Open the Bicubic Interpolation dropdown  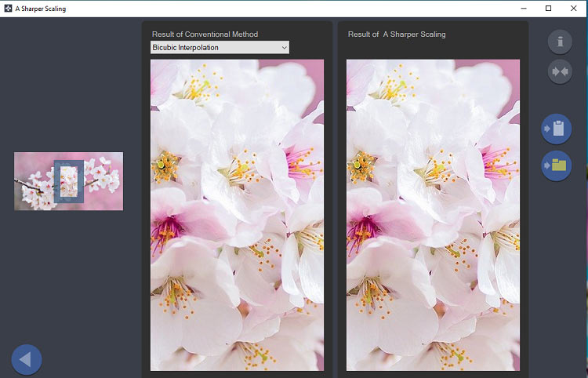tap(220, 47)
